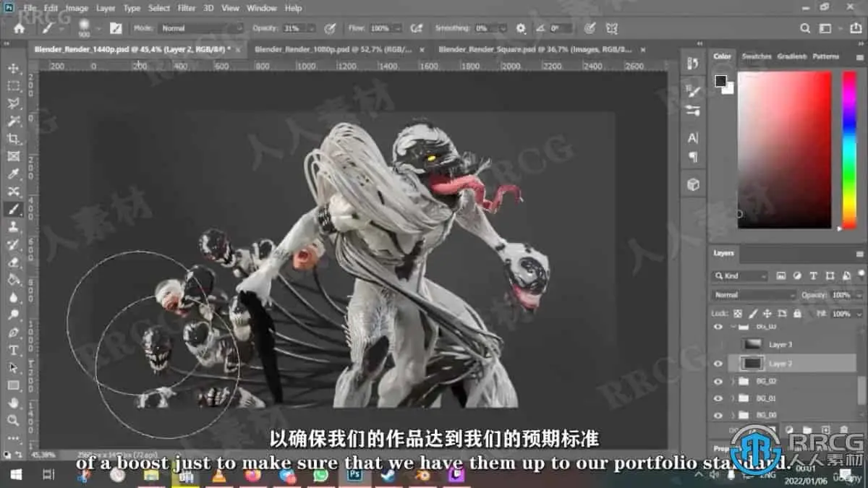Select the Pen tool

tap(14, 333)
